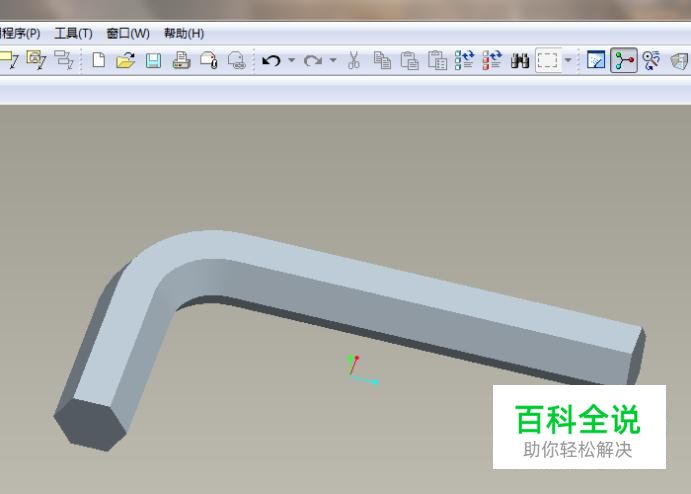Click the Find binoculars icon
Screen dimensions: 691x494
coord(520,61)
